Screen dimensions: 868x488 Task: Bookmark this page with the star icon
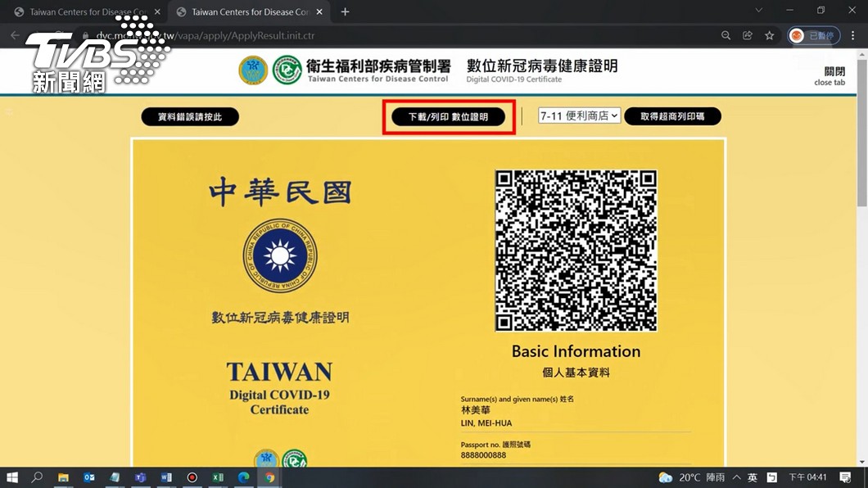pyautogui.click(x=770, y=35)
